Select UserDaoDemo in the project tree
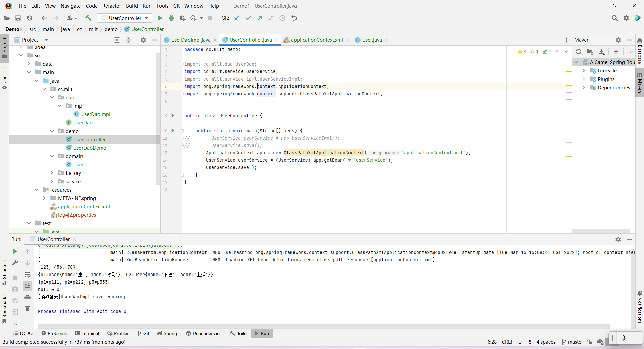This screenshot has height=349, width=644. point(90,148)
